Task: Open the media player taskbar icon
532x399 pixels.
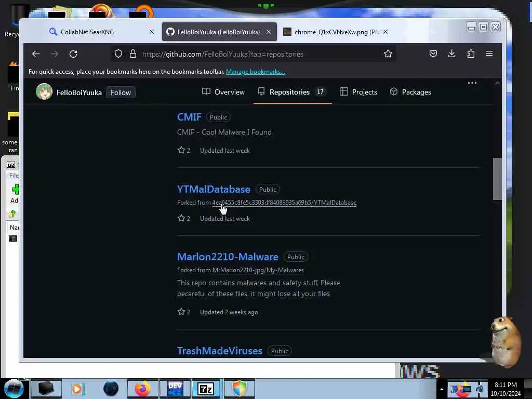Action: 77,389
